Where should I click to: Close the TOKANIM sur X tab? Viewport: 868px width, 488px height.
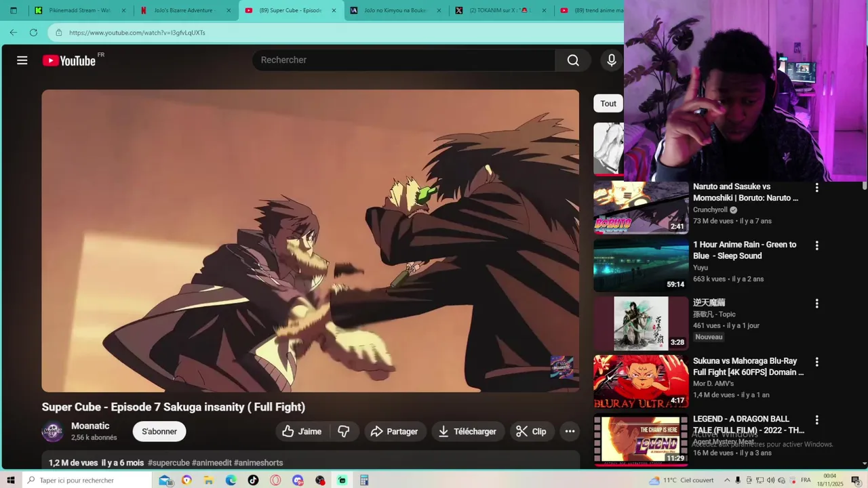click(x=544, y=11)
